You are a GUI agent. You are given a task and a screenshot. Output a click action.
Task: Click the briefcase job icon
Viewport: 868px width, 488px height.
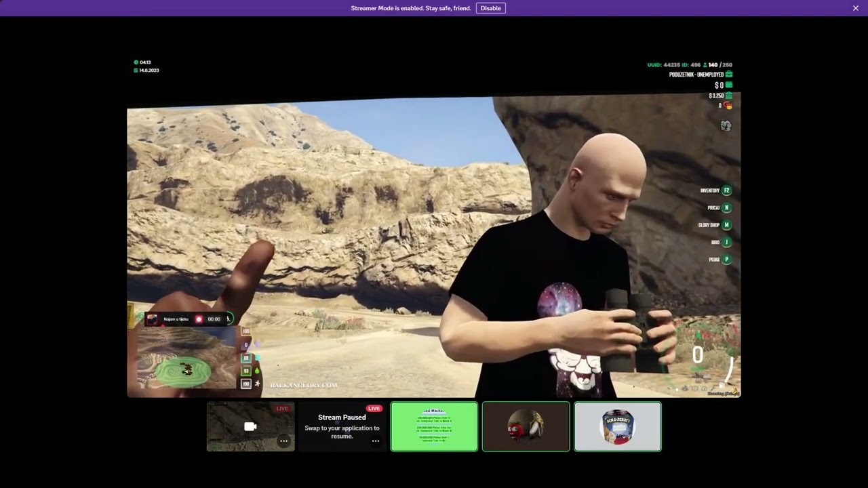pos(729,75)
